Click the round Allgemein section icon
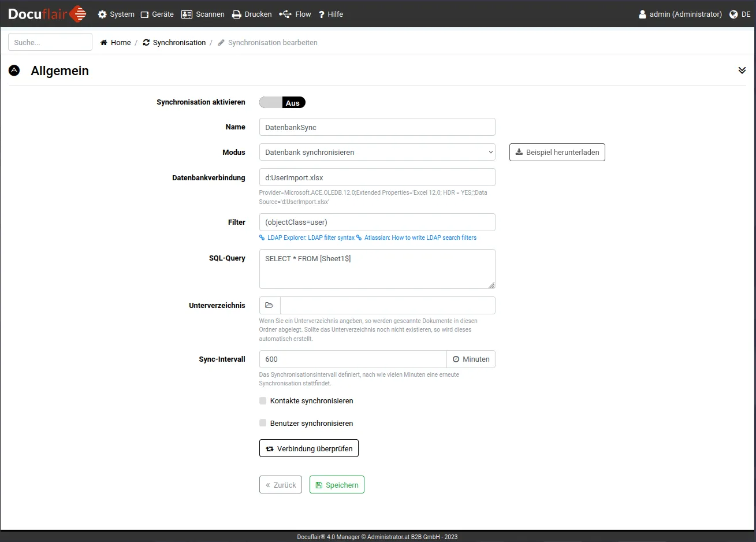Viewport: 756px width, 542px height. (x=14, y=70)
